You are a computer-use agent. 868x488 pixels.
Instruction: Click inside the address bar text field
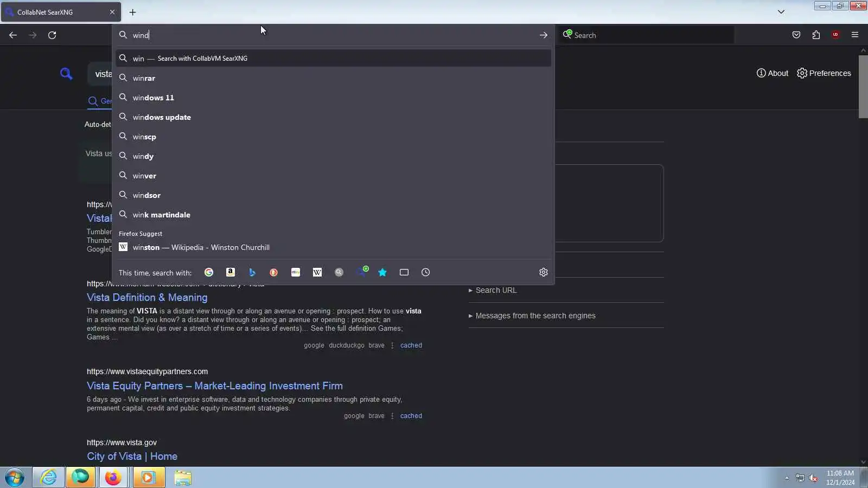pos(334,35)
